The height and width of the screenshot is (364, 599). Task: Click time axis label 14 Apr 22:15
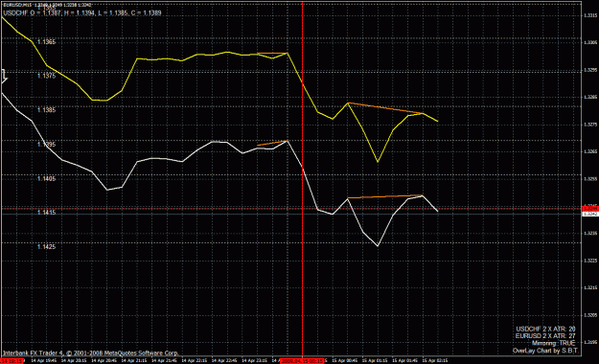click(195, 360)
